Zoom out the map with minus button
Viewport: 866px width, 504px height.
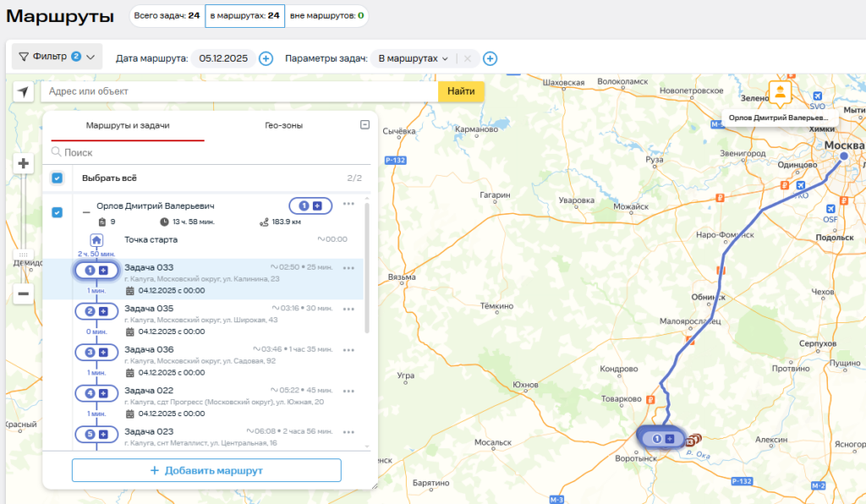pyautogui.click(x=24, y=293)
